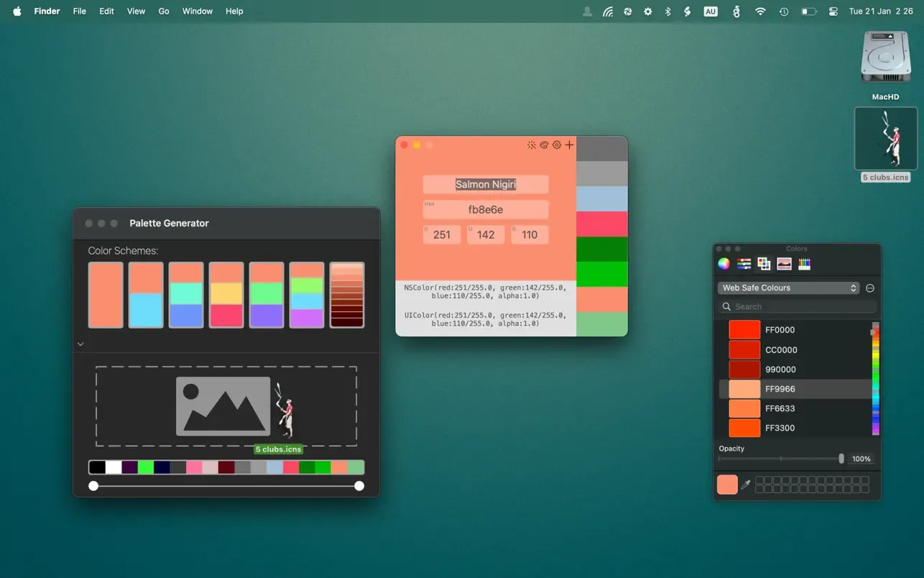The image size is (924, 578).
Task: Open Control Centre in the menu bar
Action: coord(833,12)
